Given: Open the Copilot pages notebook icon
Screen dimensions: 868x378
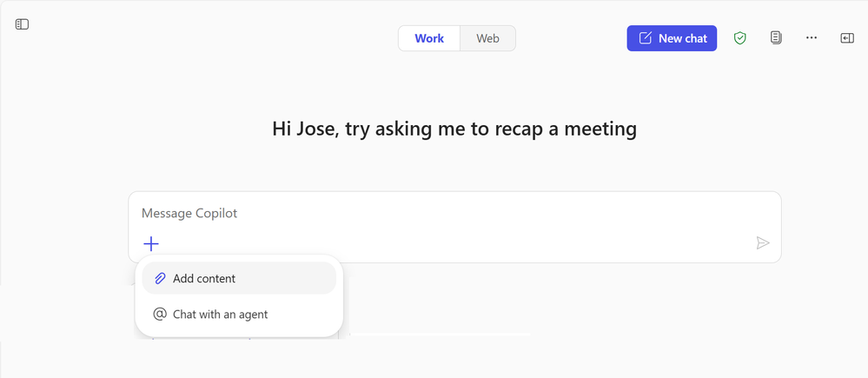Looking at the screenshot, I should pyautogui.click(x=776, y=38).
